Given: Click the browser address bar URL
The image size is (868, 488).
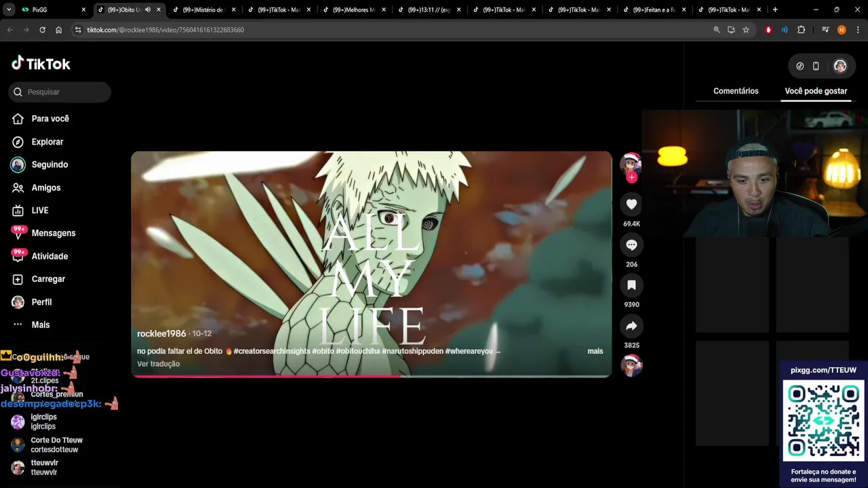Looking at the screenshot, I should point(165,30).
